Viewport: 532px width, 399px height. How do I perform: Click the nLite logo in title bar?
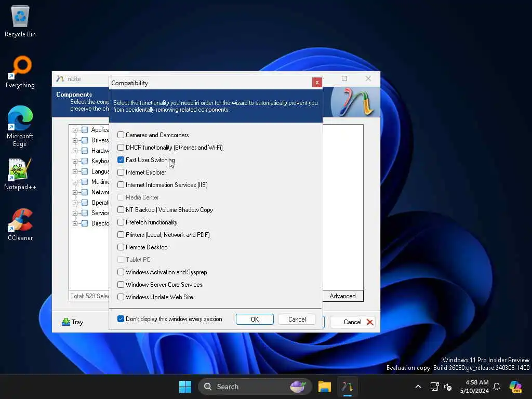pos(60,79)
